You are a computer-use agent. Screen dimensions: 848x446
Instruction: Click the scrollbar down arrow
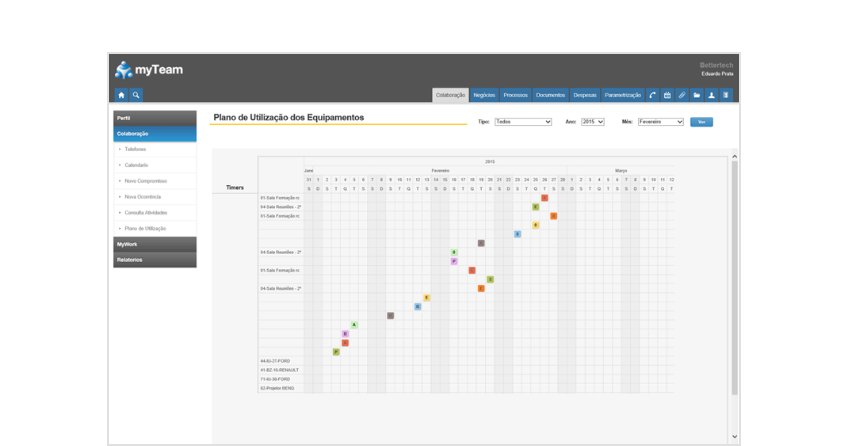(x=735, y=437)
